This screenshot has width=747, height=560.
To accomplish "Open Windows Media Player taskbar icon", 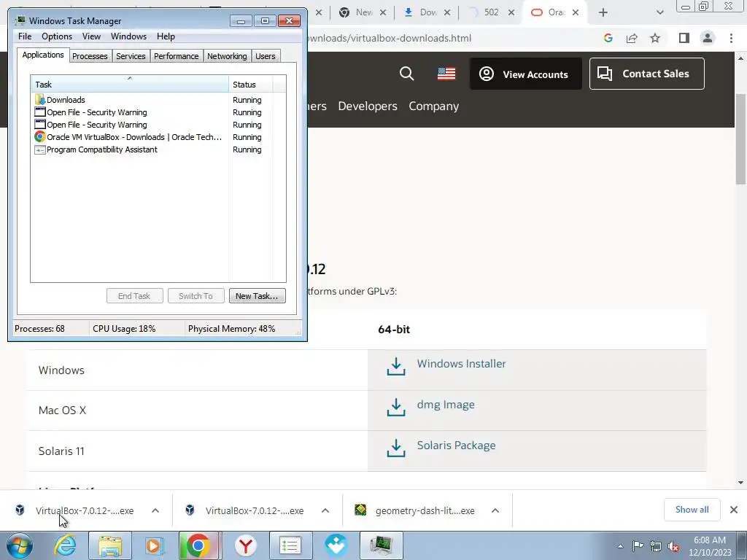I will click(155, 545).
